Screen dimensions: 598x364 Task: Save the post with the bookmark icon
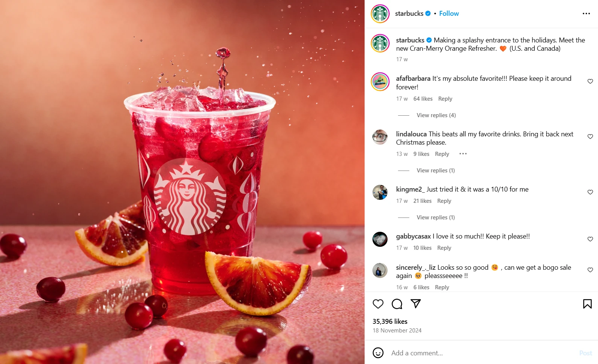pyautogui.click(x=587, y=304)
